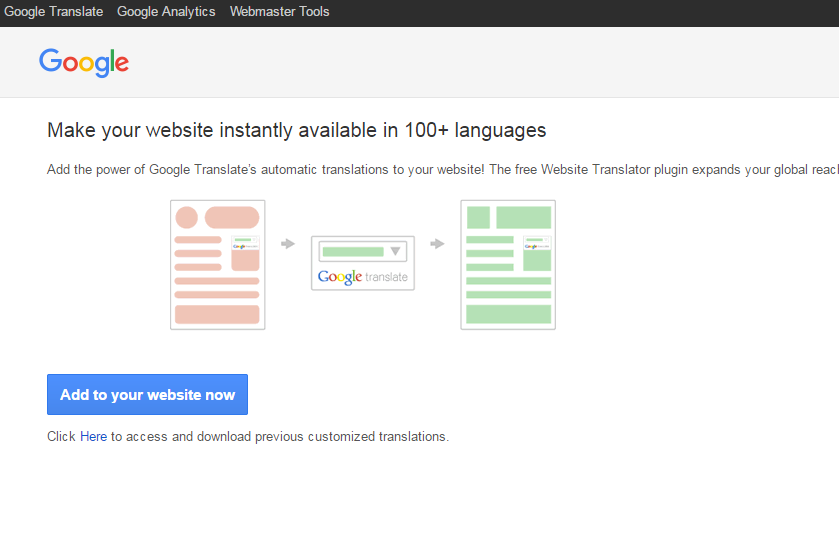This screenshot has height=547, width=839.
Task: Click the Google logo
Action: (x=84, y=63)
